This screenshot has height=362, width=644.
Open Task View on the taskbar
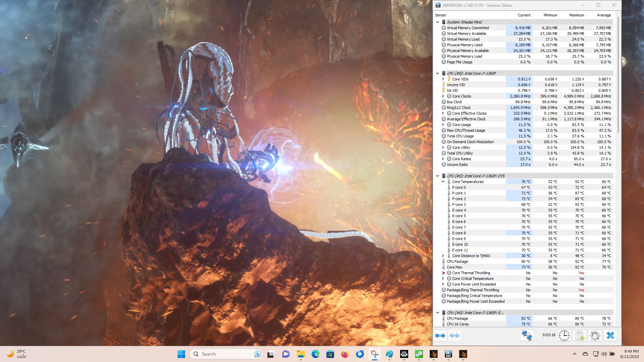click(271, 354)
